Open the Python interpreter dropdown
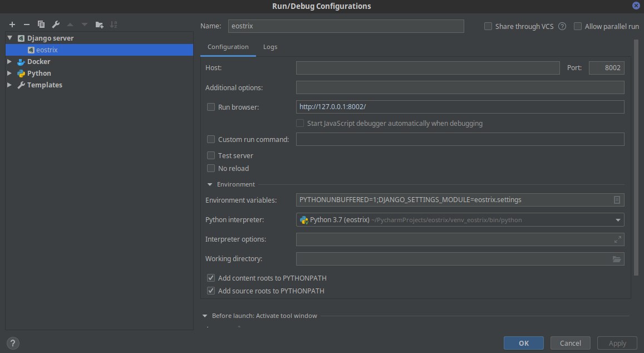This screenshot has height=353, width=644. tap(618, 220)
